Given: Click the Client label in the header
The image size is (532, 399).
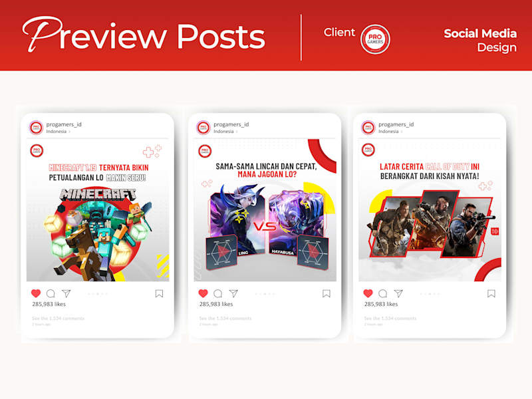Looking at the screenshot, I should [339, 32].
